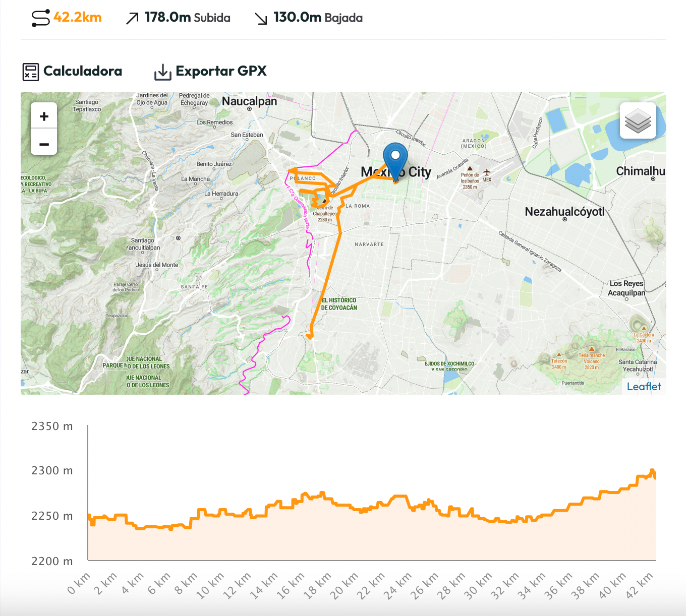Export route via Exportar GPX
This screenshot has width=686, height=616.
pyautogui.click(x=221, y=71)
